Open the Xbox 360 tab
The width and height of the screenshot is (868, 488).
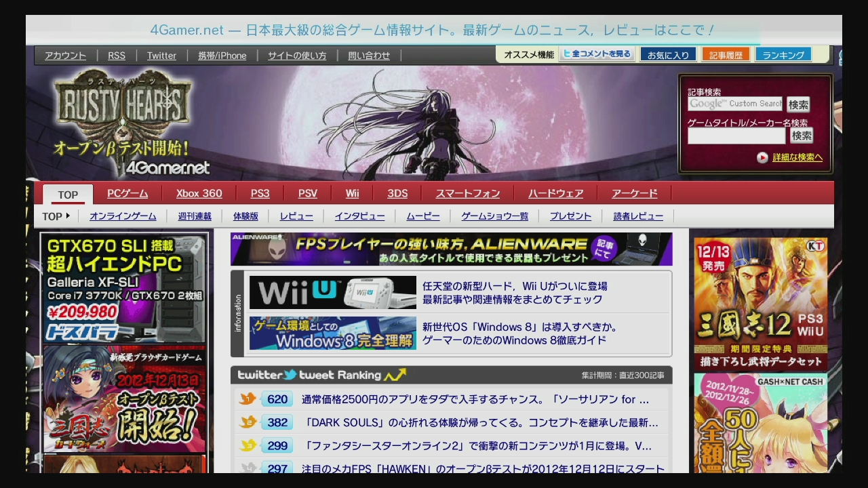199,193
